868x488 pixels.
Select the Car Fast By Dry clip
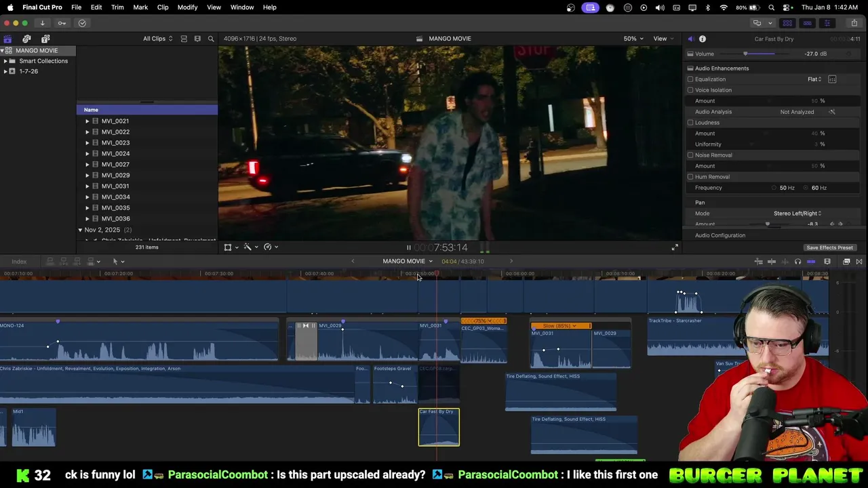tap(439, 427)
